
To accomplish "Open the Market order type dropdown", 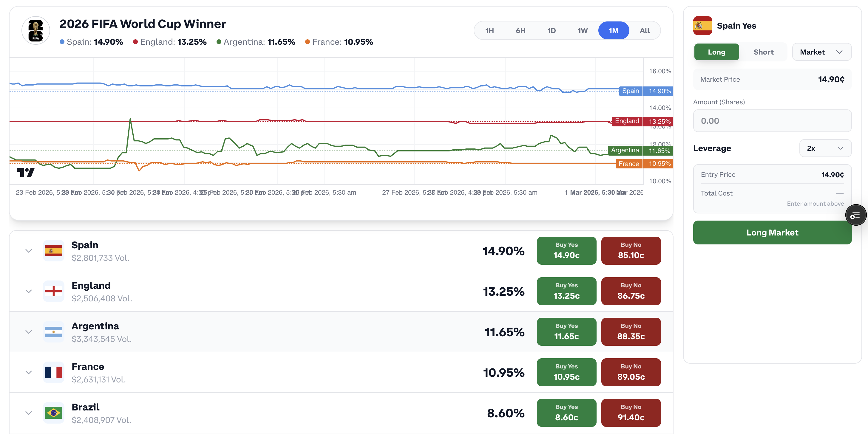I will click(x=821, y=52).
